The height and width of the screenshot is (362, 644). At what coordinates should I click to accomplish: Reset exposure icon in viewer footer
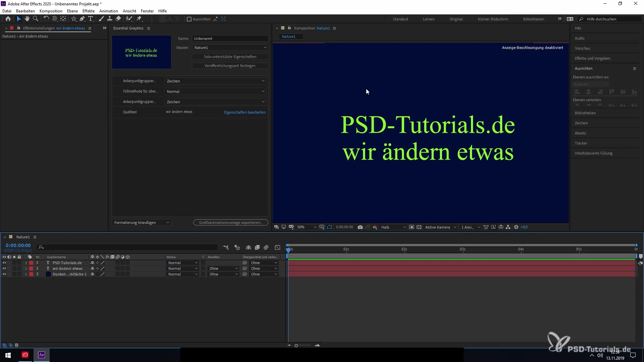tap(516, 227)
